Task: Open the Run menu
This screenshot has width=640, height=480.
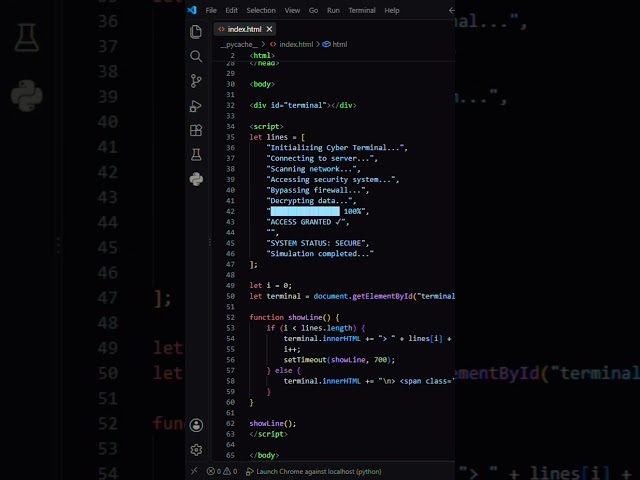Action: (333, 11)
